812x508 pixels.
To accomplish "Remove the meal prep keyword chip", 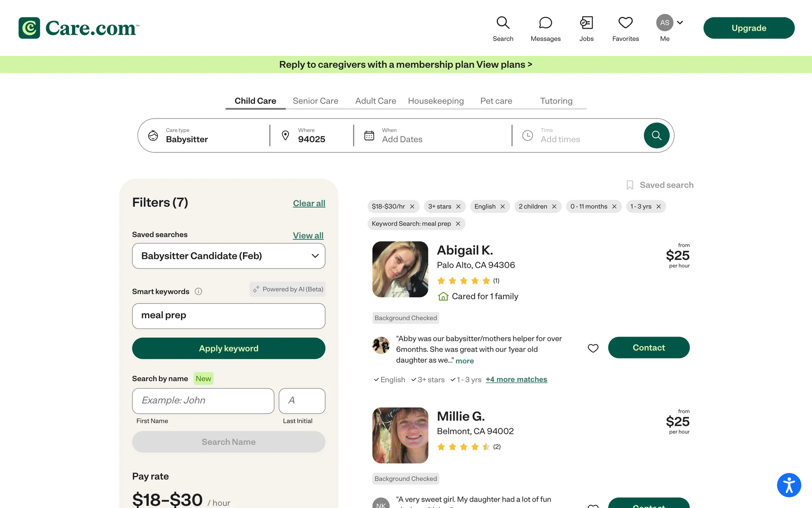I will click(x=458, y=224).
